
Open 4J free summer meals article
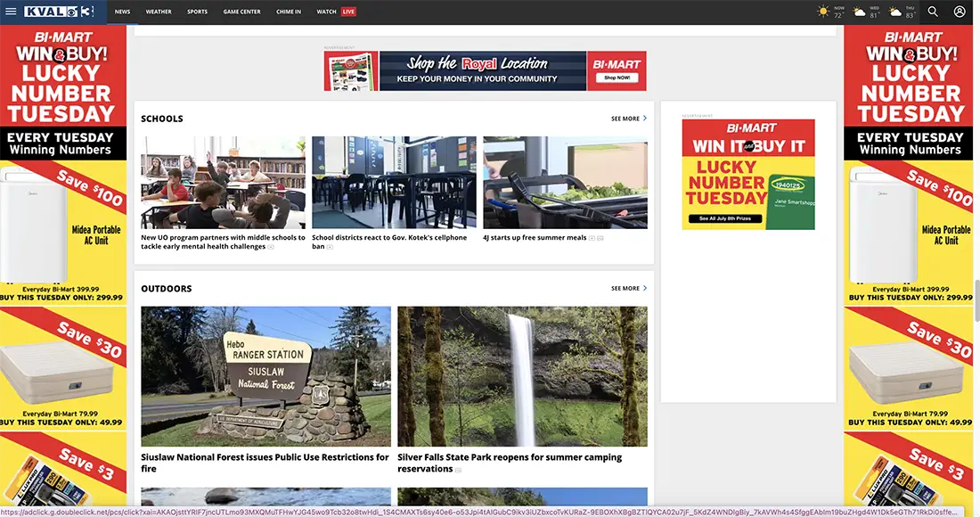click(535, 238)
